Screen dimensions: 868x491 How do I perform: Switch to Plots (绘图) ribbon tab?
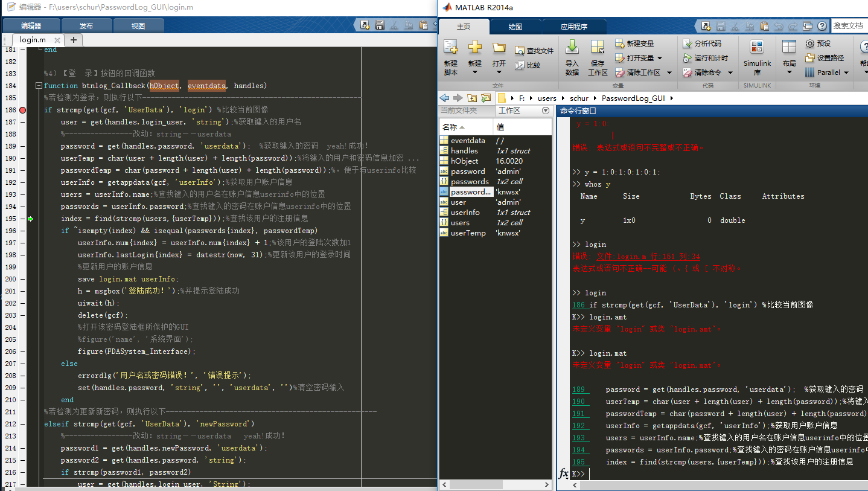515,27
